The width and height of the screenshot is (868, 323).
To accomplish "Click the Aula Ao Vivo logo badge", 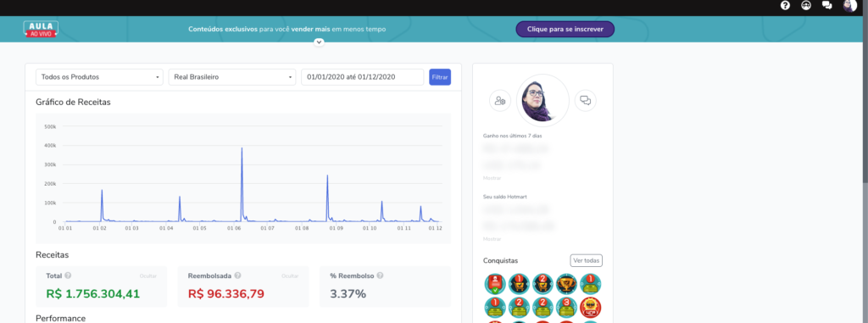I will [41, 30].
